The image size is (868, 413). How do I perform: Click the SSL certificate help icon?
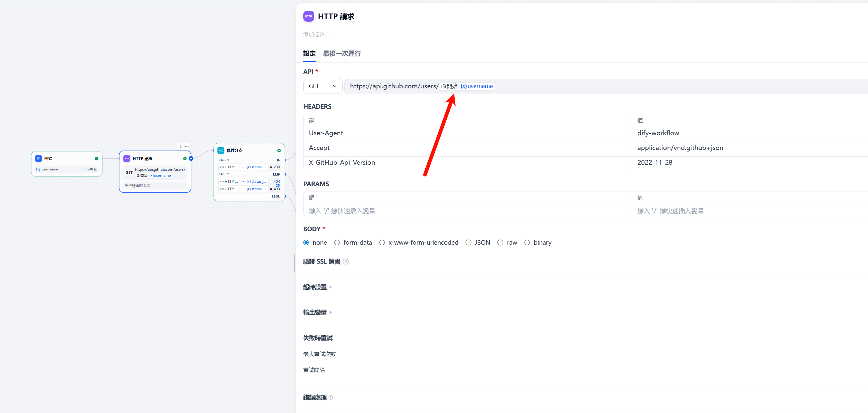[346, 262]
